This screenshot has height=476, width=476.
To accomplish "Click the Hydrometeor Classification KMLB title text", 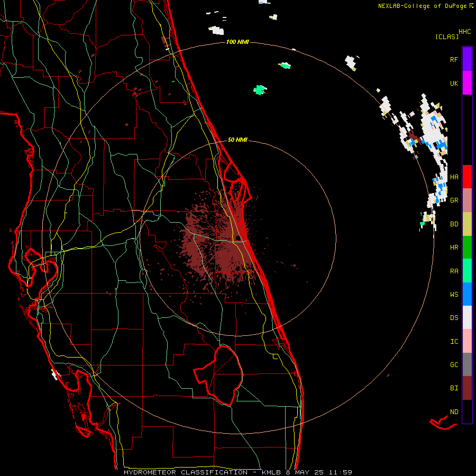I will pyautogui.click(x=237, y=472).
